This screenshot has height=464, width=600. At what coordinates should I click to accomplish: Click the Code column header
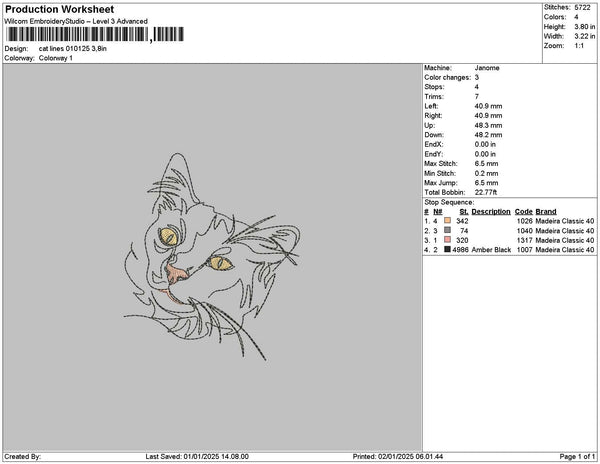523,211
